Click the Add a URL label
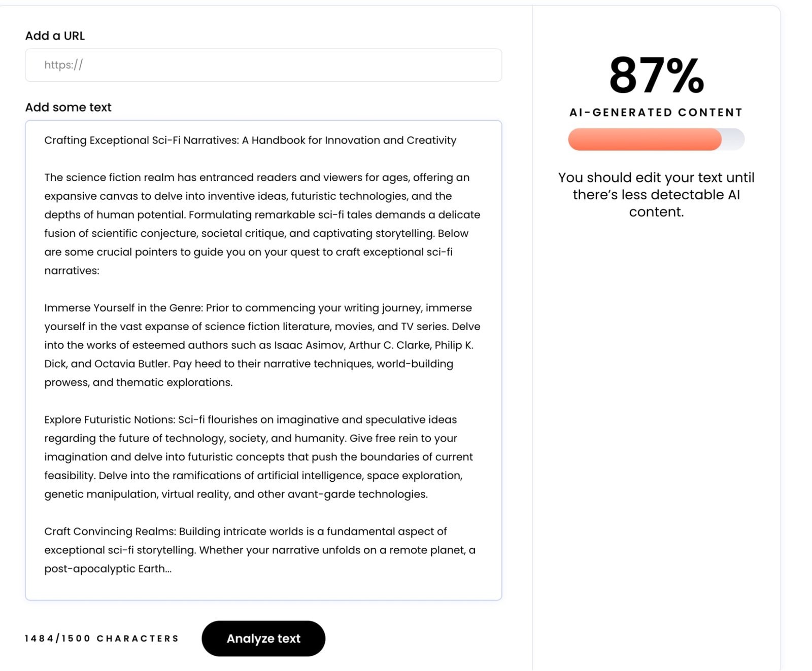812x671 pixels. [x=55, y=36]
